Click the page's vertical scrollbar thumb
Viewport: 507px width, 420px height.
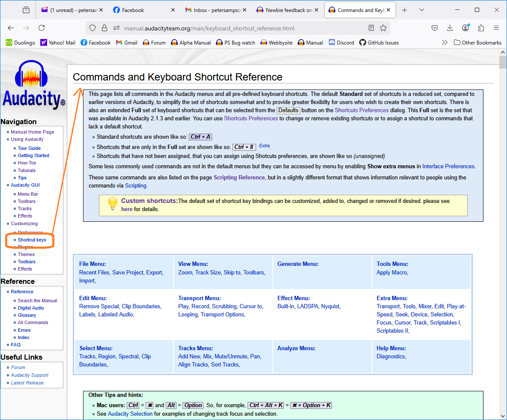[503, 62]
